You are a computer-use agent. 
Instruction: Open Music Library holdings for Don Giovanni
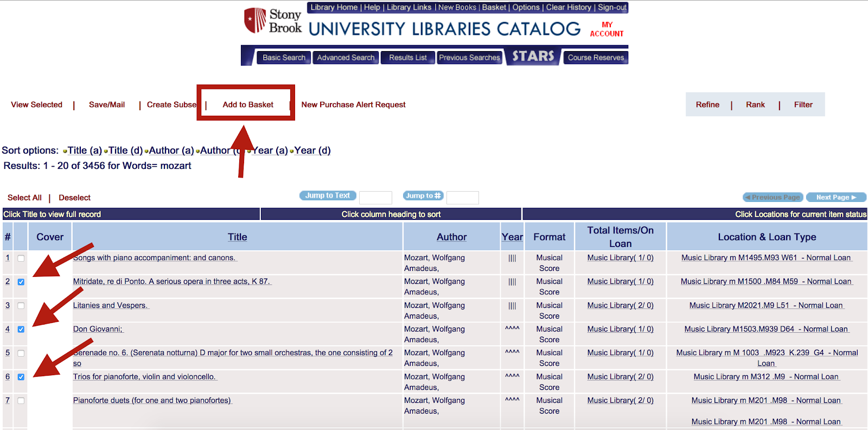pos(620,329)
